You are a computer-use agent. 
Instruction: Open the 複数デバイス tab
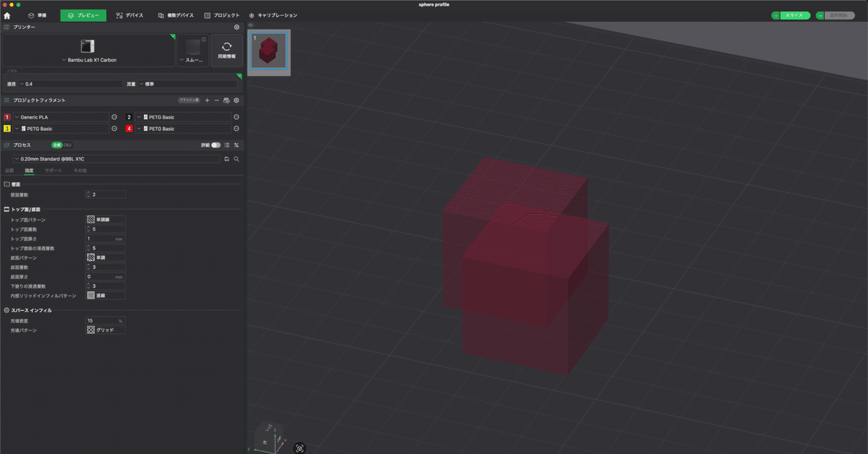coord(176,15)
